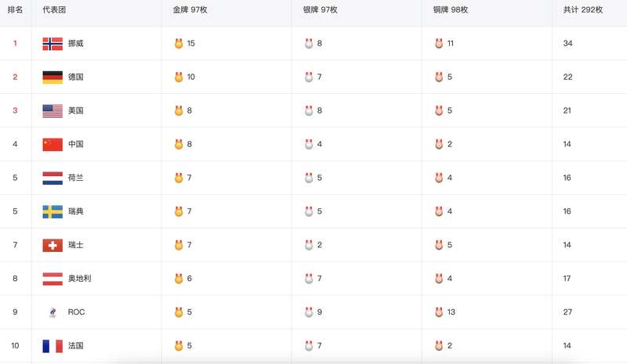Viewport: 627px width, 364px height.
Task: Click the 代表团 column header
Action: tap(54, 9)
